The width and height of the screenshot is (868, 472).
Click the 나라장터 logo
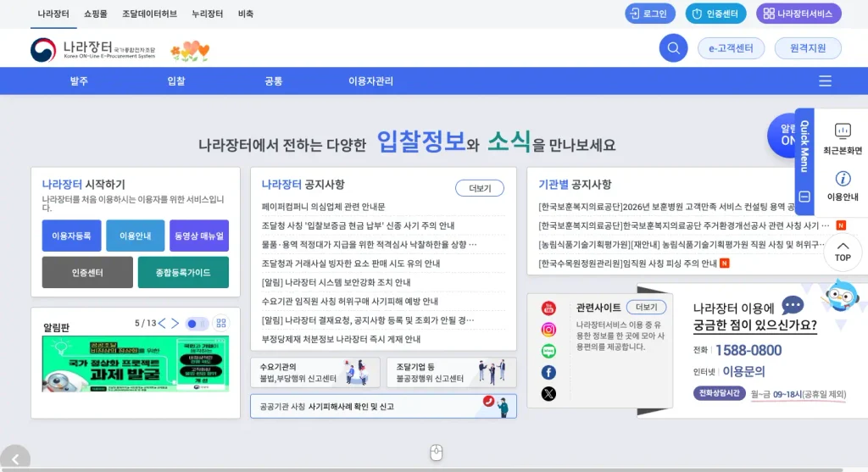coord(93,50)
